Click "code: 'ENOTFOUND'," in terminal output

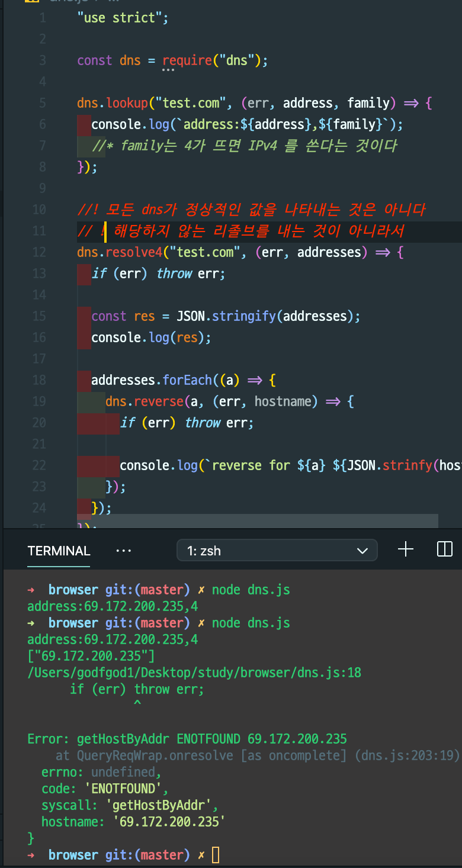pos(105,789)
